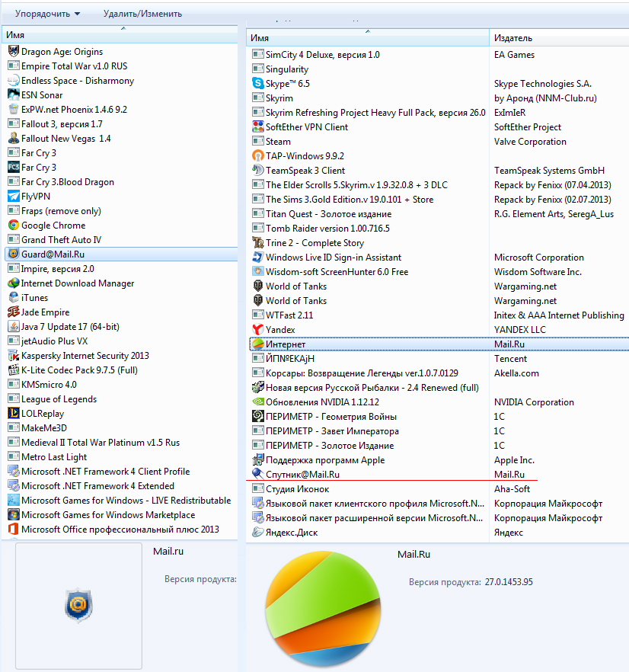This screenshot has width=629, height=672.
Task: Click the Обновления NVIDIA icon
Action: tap(258, 402)
